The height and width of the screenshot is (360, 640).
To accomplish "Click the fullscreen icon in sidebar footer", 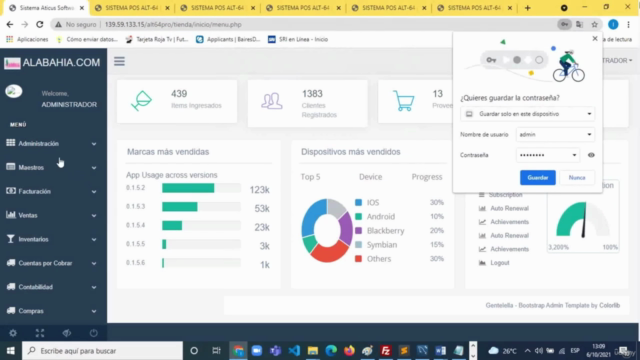I will click(x=40, y=333).
